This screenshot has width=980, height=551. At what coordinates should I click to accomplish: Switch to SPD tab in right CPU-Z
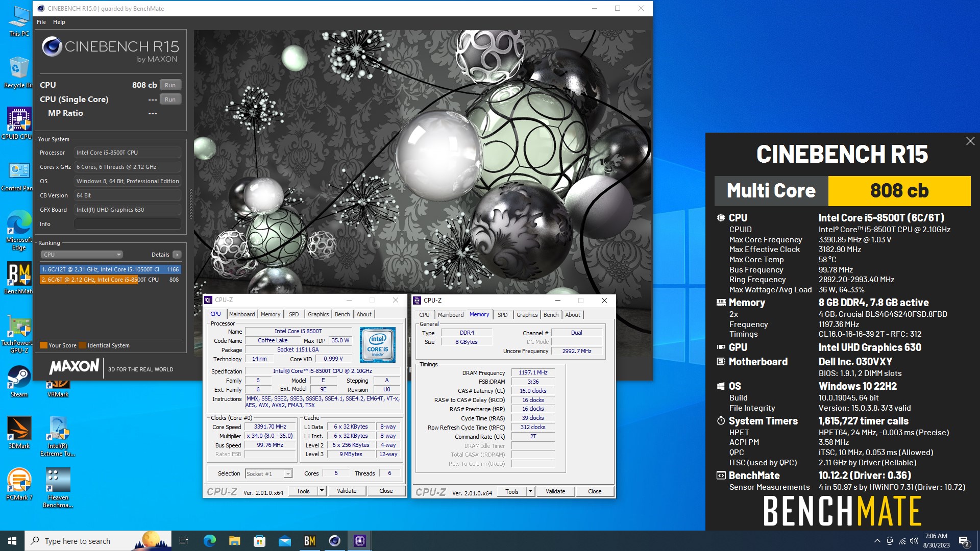(x=502, y=315)
